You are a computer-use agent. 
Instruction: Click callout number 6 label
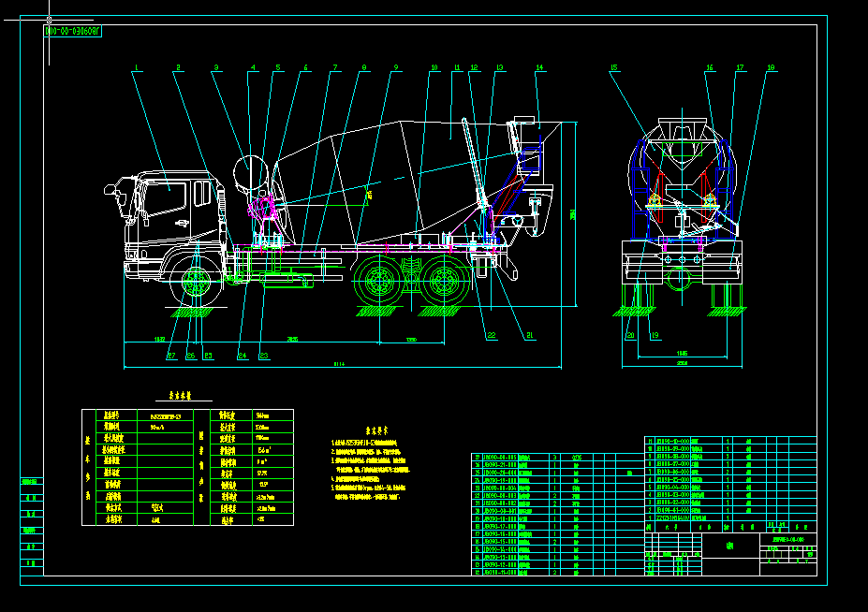[305, 67]
